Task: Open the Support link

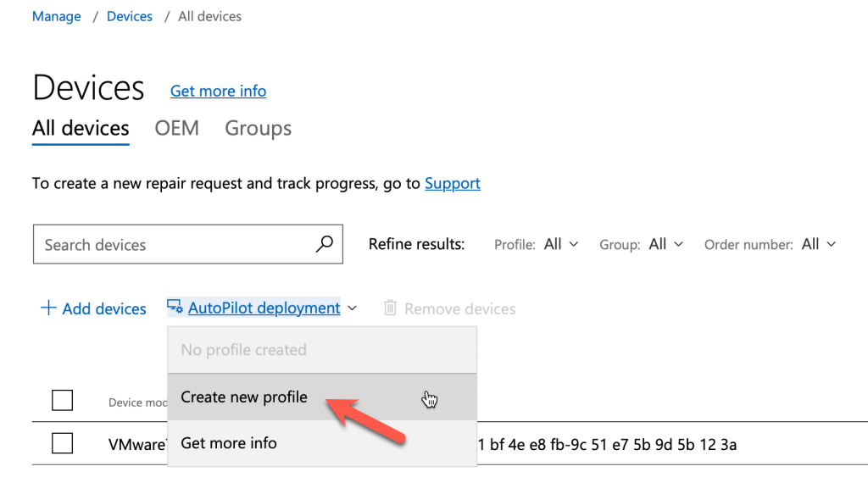Action: click(x=452, y=183)
